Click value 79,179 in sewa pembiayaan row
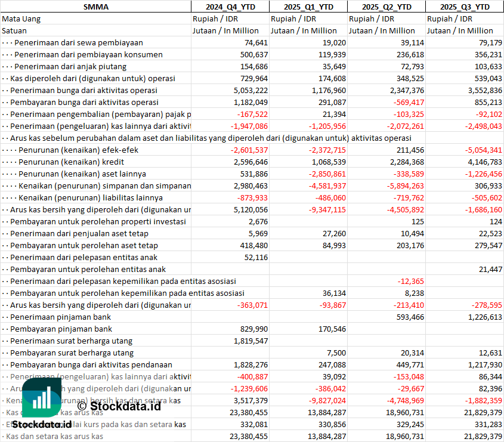The height and width of the screenshot is (442, 504). pos(490,43)
